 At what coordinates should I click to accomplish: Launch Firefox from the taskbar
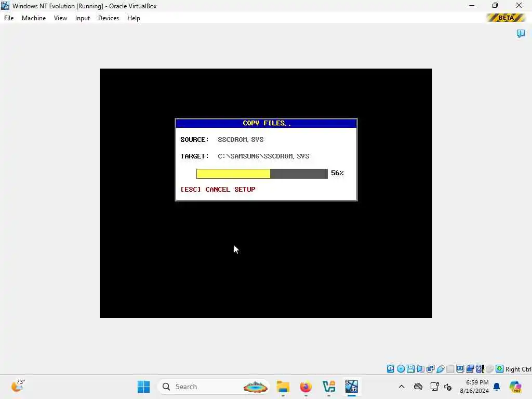[305, 387]
